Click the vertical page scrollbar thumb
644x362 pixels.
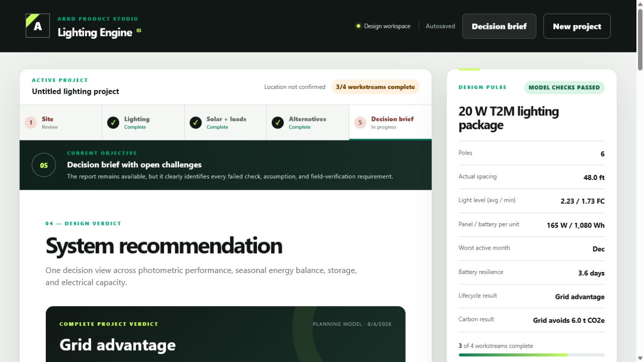click(x=640, y=40)
